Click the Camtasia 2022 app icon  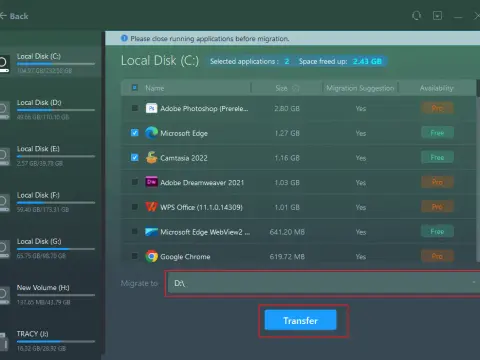pos(151,158)
